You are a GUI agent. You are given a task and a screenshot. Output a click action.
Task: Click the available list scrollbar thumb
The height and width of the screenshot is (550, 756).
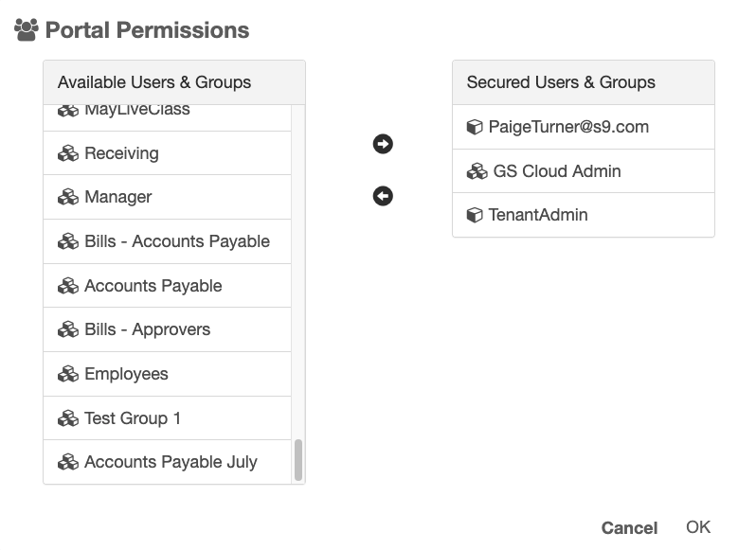pos(298,460)
